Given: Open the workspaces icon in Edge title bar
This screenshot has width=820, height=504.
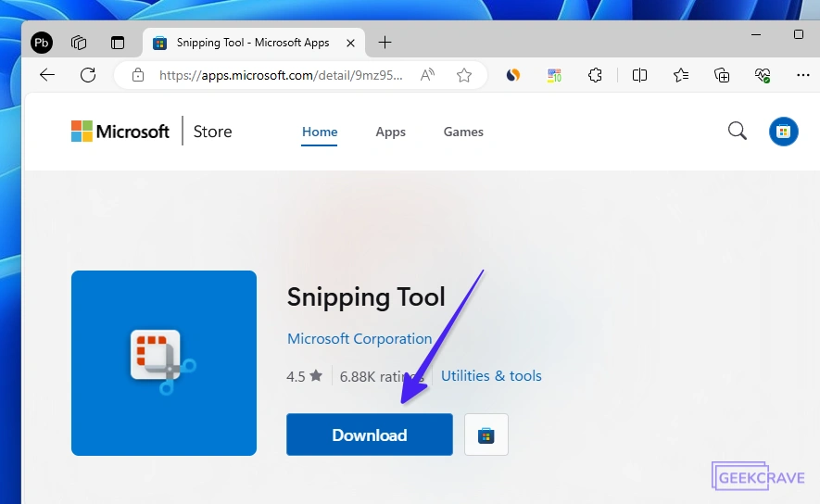Looking at the screenshot, I should pyautogui.click(x=79, y=43).
